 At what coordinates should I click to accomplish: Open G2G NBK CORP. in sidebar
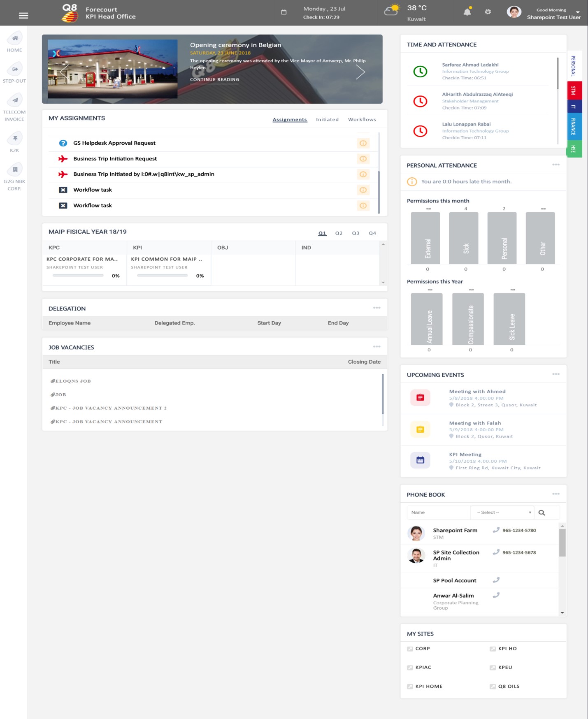[14, 177]
